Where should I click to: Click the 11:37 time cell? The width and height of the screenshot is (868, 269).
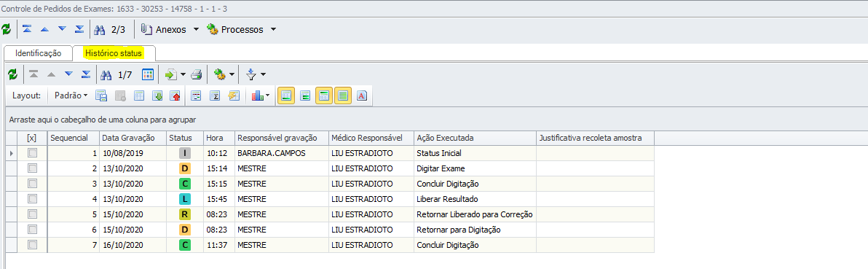click(219, 245)
